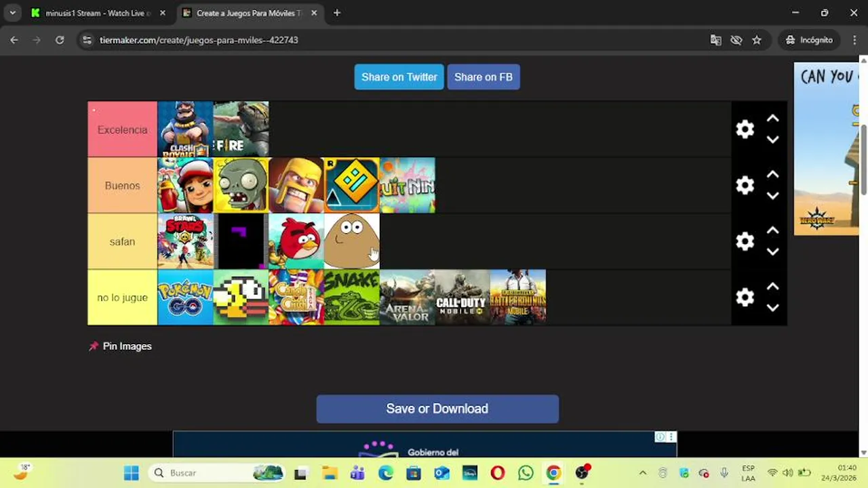
Task: Select the Free Fire game image
Action: pos(241,129)
